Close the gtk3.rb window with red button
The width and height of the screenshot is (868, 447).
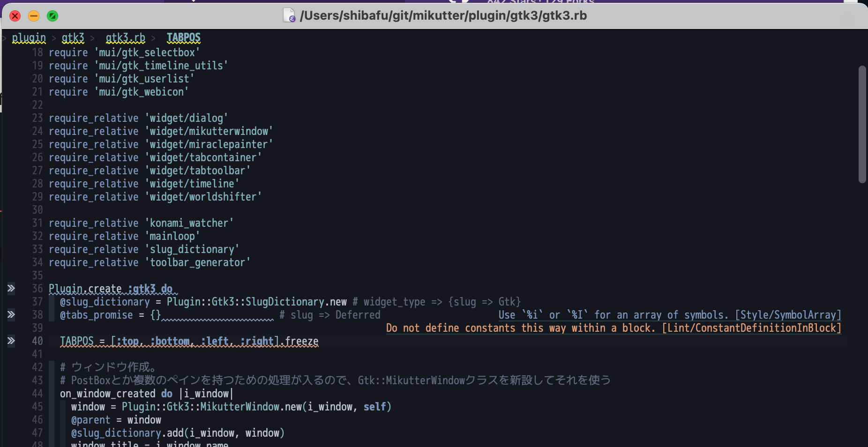click(x=15, y=16)
